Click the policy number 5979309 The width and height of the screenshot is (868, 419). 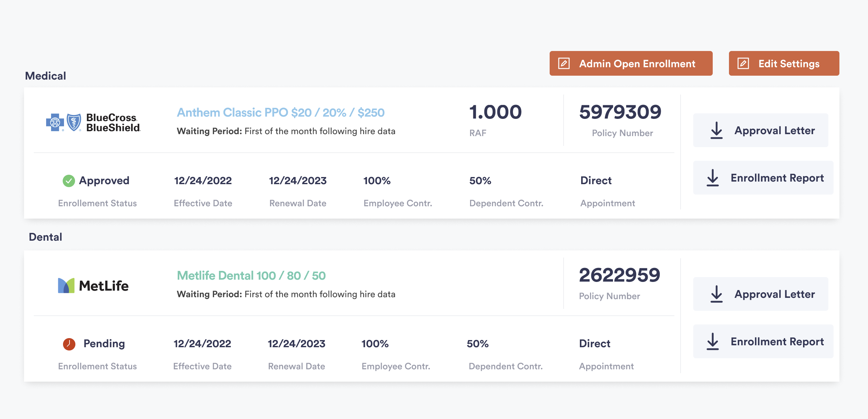pyautogui.click(x=621, y=112)
